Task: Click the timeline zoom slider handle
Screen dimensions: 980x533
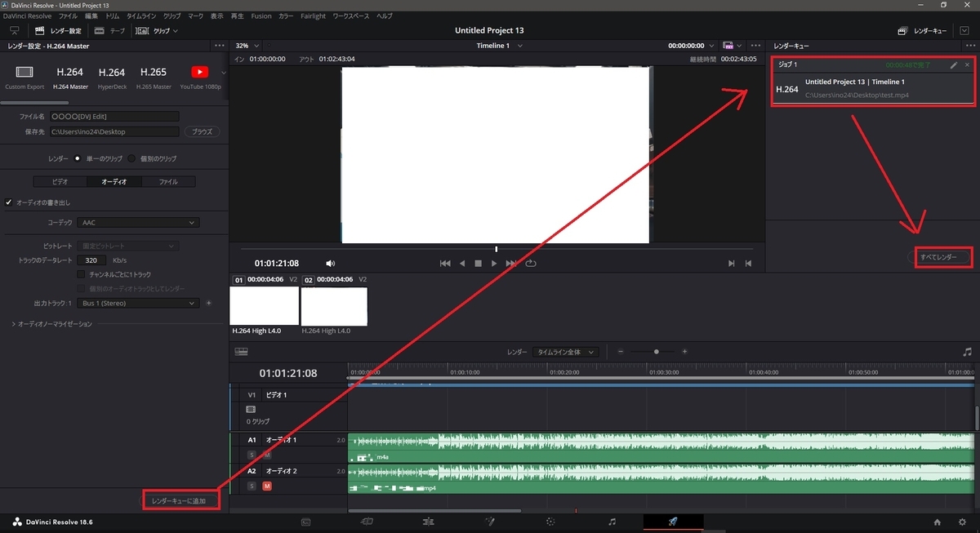Action: coord(655,352)
